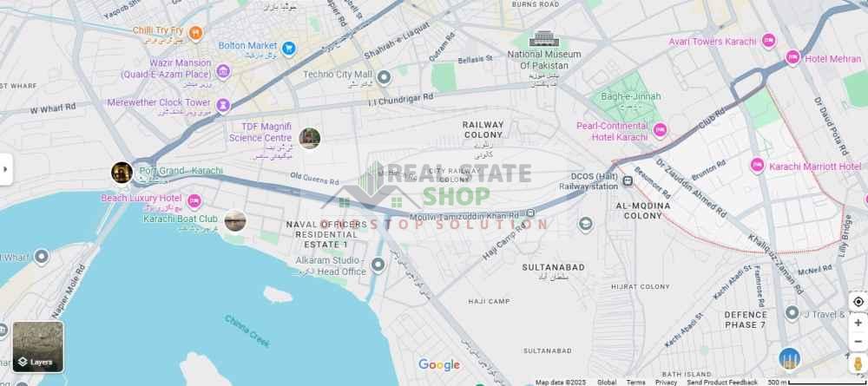Open the Layers map type switcher

point(38,347)
